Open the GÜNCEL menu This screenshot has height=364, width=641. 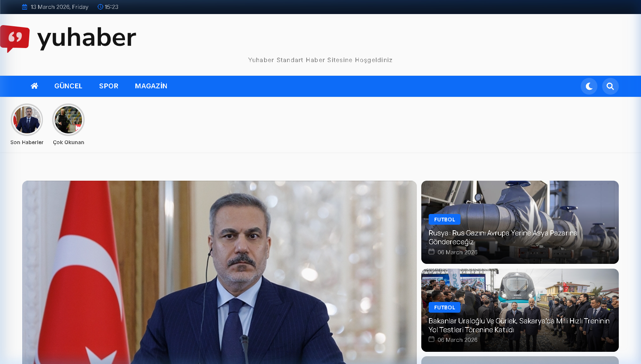[x=68, y=86]
